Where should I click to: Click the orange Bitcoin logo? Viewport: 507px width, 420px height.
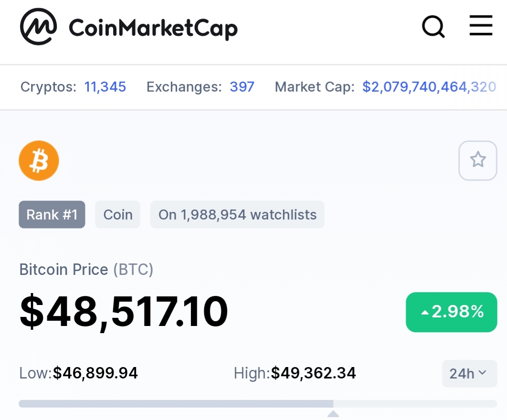tap(39, 161)
